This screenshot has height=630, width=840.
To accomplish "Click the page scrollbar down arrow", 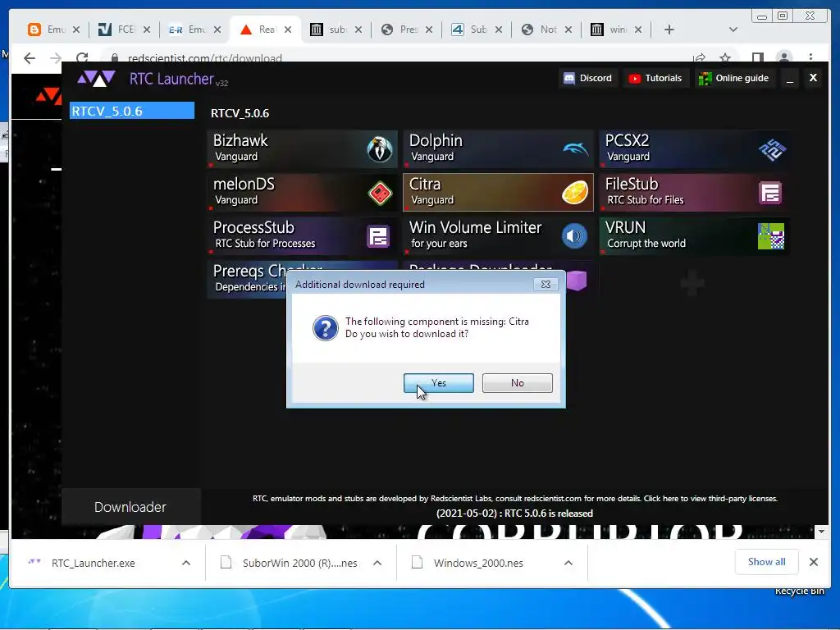I will 822,532.
